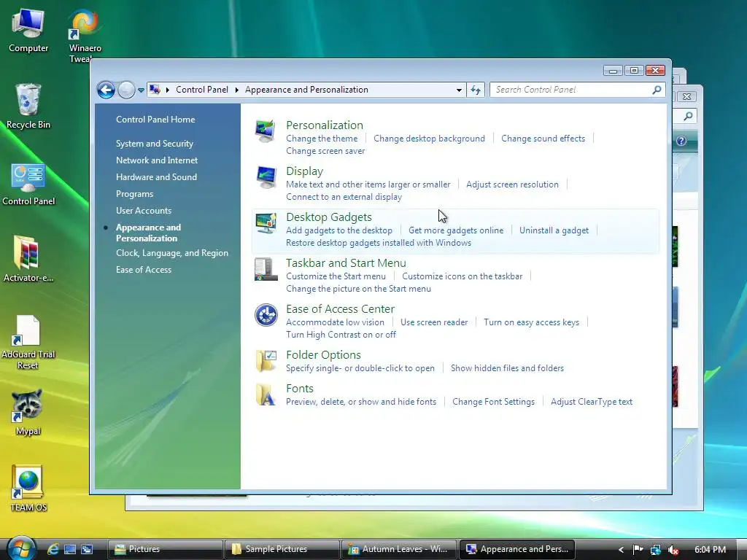747x560 pixels.
Task: Expand the root breadcrumb arrow in address bar
Action: pos(167,90)
